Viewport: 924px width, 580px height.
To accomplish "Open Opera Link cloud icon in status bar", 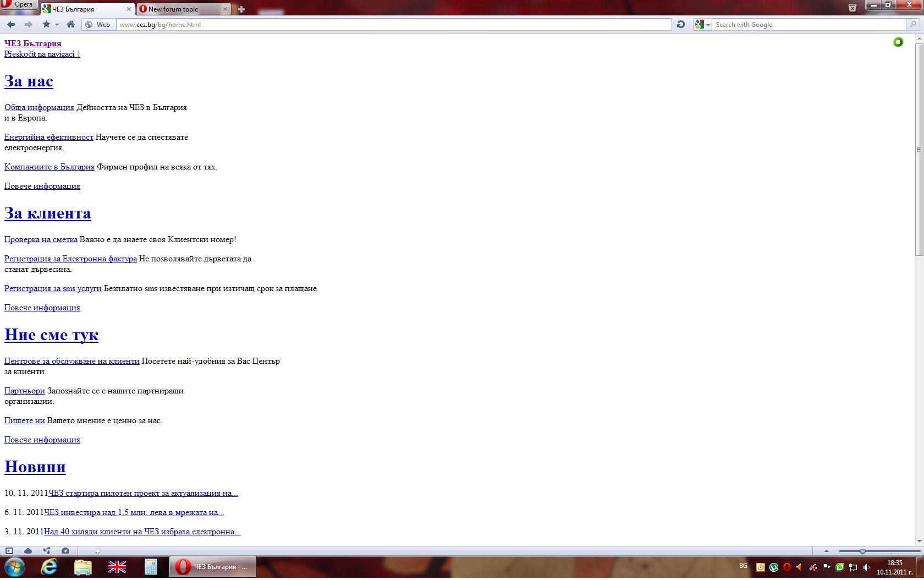I will click(28, 551).
